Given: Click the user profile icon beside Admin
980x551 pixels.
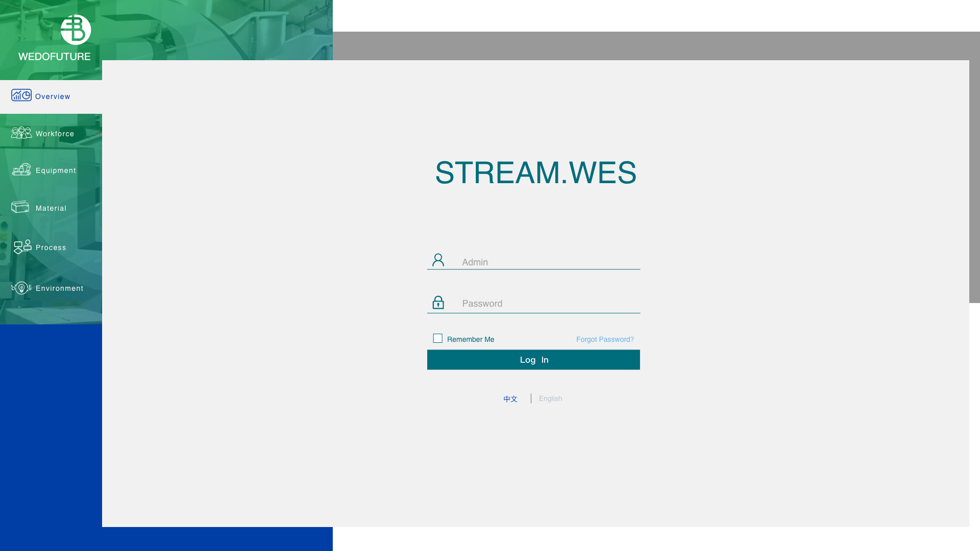Looking at the screenshot, I should [x=438, y=260].
